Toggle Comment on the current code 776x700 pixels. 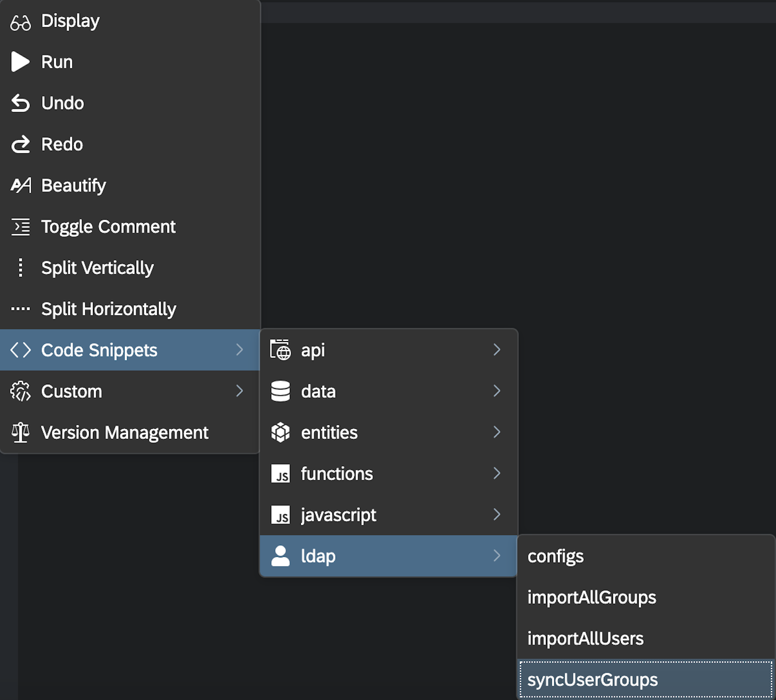click(108, 226)
